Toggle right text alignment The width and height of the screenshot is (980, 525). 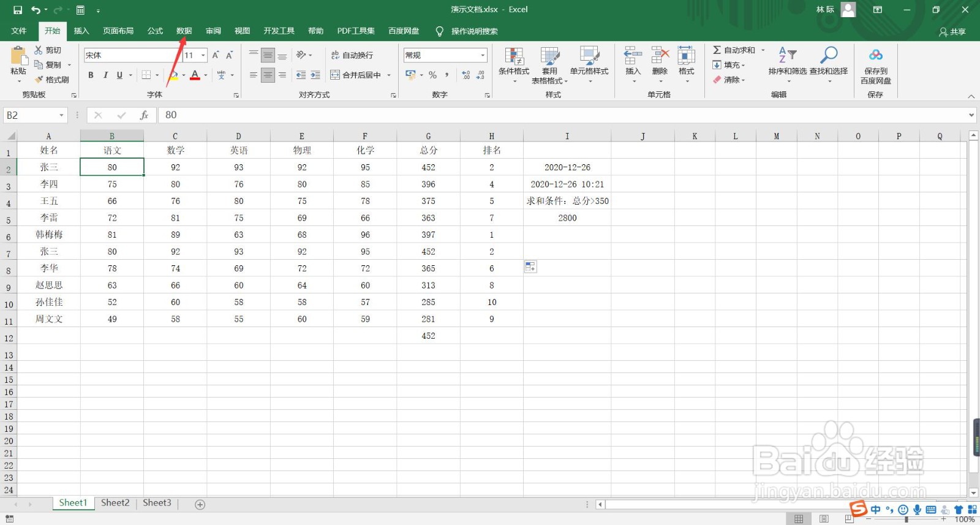[x=282, y=75]
